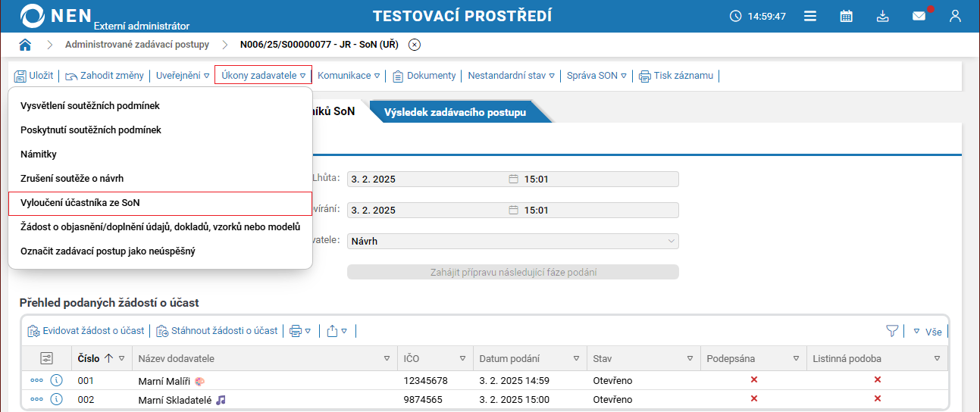The width and height of the screenshot is (980, 412).
Task: Open info icon for row 001
Action: point(56,380)
